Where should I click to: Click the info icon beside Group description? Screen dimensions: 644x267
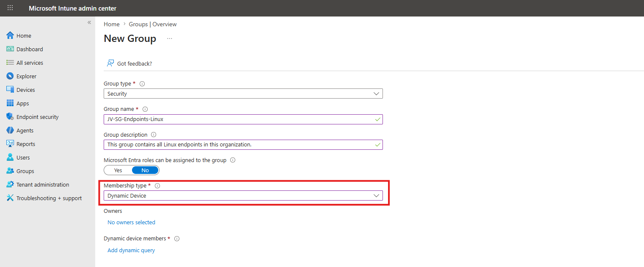coord(154,135)
